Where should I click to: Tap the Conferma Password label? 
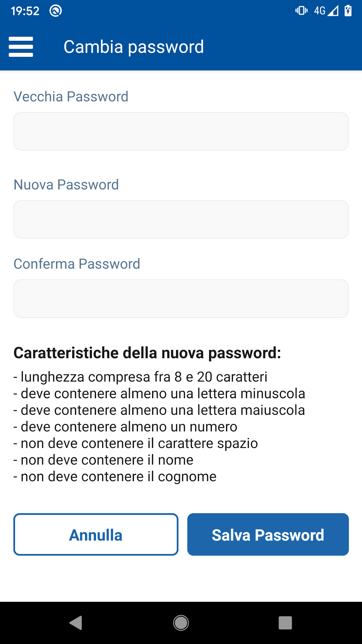click(77, 264)
